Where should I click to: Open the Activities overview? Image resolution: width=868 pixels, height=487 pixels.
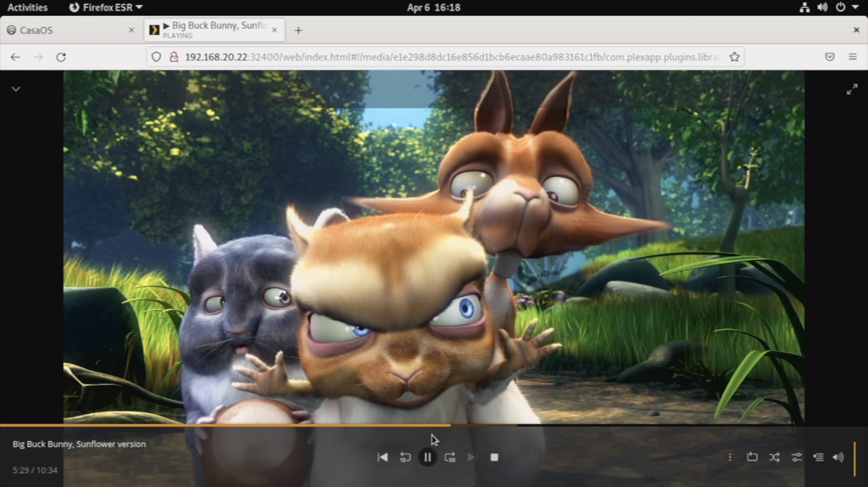pos(27,7)
